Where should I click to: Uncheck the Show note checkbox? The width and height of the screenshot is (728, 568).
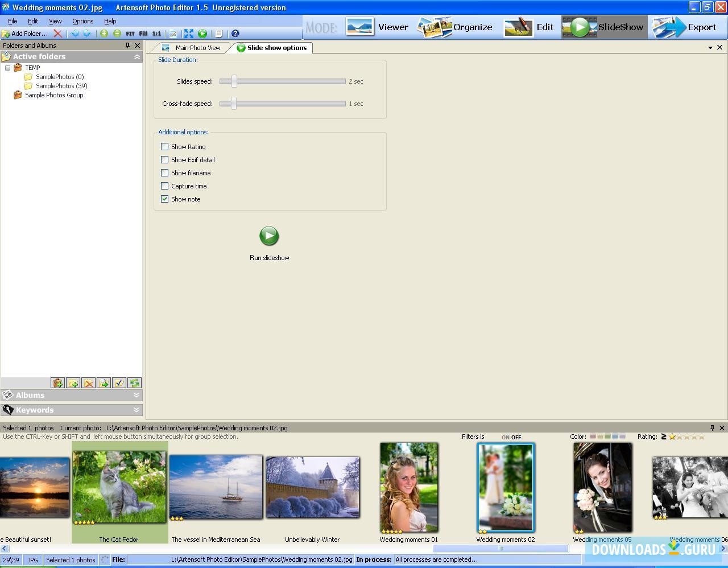click(165, 199)
